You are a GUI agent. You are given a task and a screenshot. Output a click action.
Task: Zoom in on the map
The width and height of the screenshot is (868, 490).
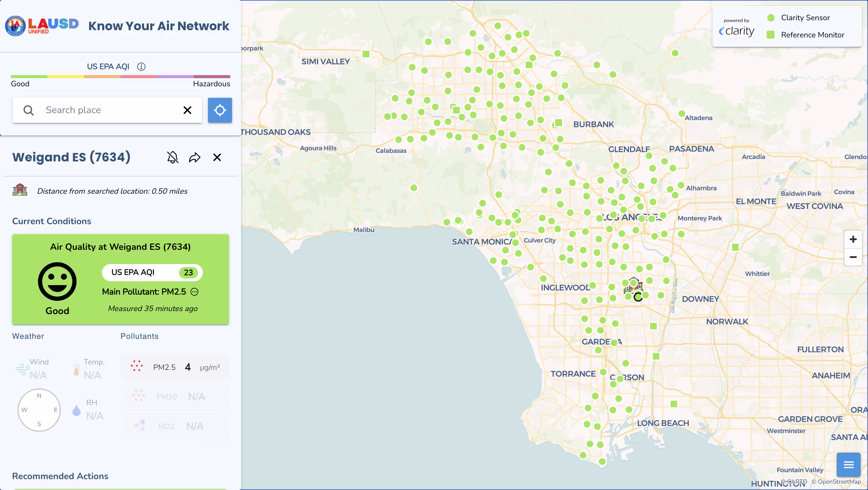[853, 240]
